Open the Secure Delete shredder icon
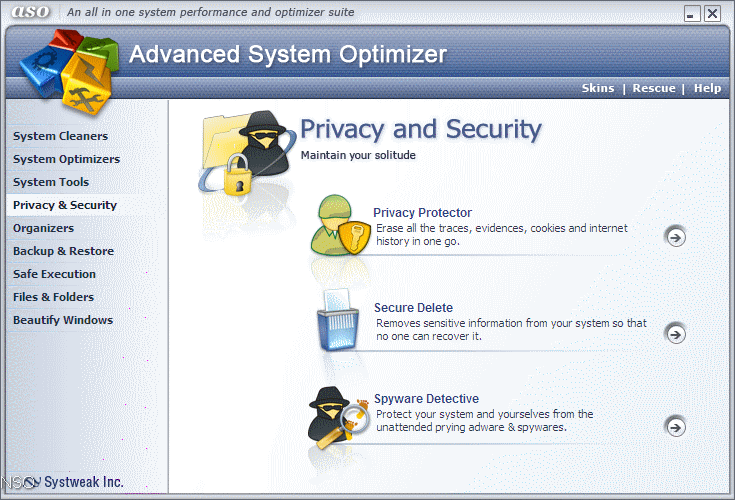 [339, 320]
